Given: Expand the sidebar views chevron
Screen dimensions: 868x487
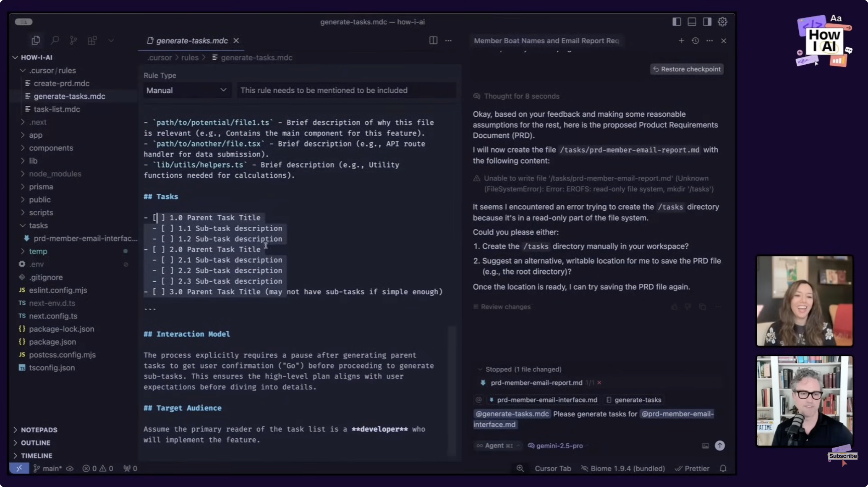Looking at the screenshot, I should (x=111, y=41).
